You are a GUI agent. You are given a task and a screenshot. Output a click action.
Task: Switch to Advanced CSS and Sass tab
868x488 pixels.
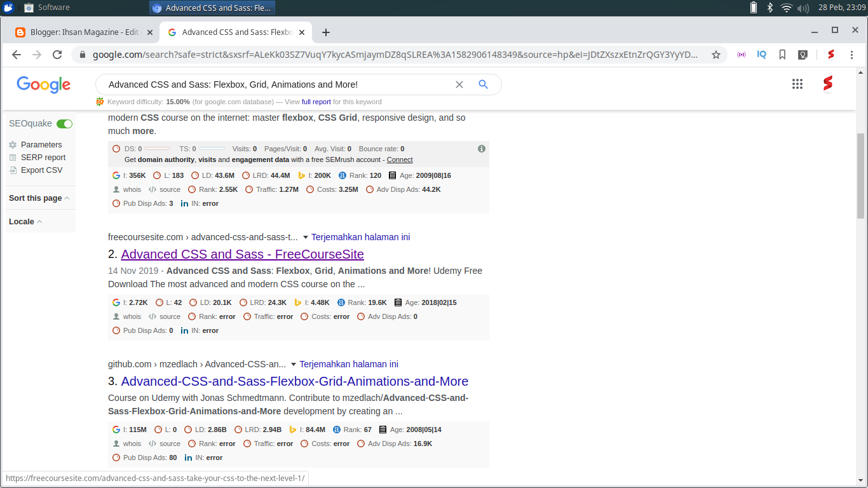tap(237, 32)
